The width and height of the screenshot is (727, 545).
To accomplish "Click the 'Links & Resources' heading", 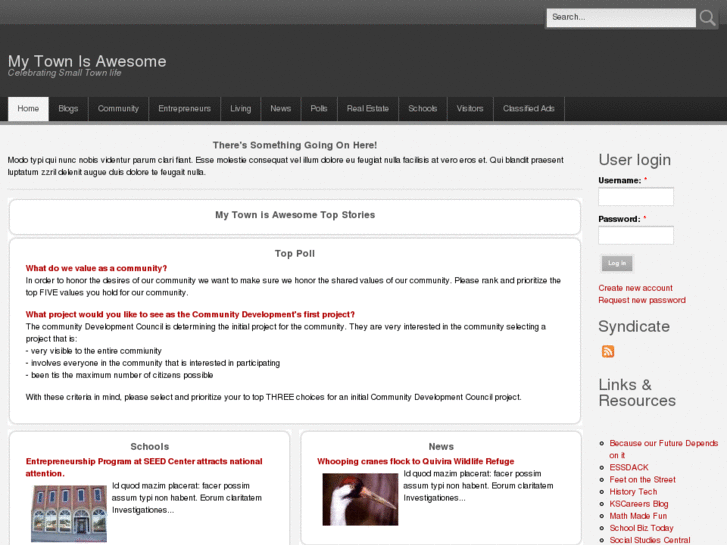I will [637, 392].
